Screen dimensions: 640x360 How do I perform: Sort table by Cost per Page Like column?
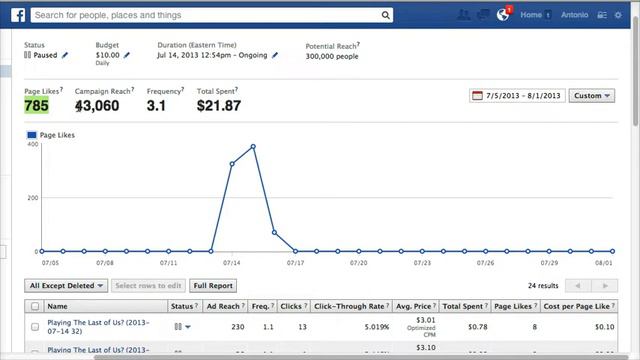tap(579, 306)
